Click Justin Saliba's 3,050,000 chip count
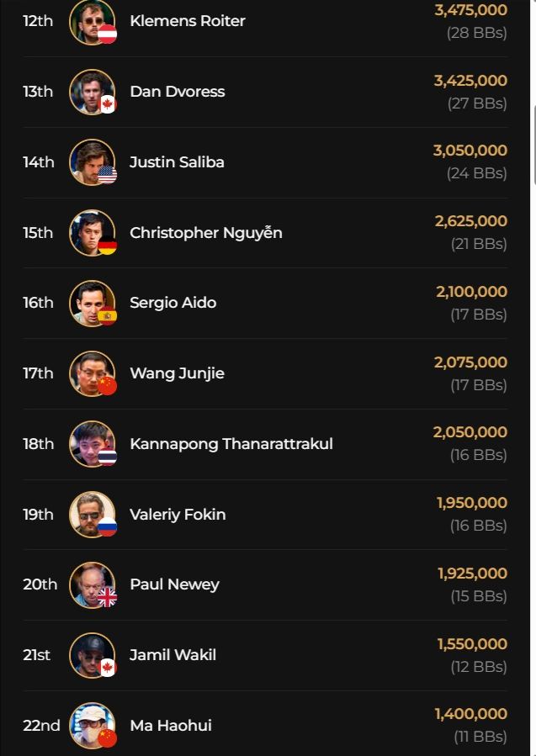This screenshot has width=536, height=756. tap(470, 151)
